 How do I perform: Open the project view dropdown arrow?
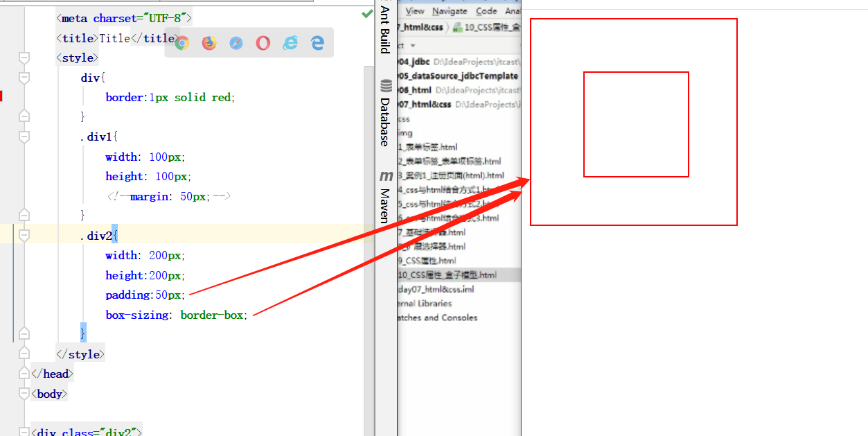click(413, 45)
